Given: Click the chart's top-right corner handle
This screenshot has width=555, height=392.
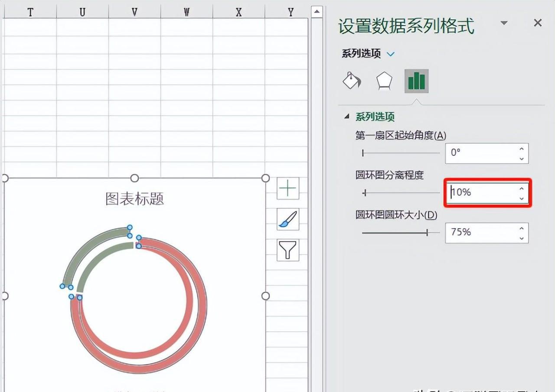Looking at the screenshot, I should point(265,178).
